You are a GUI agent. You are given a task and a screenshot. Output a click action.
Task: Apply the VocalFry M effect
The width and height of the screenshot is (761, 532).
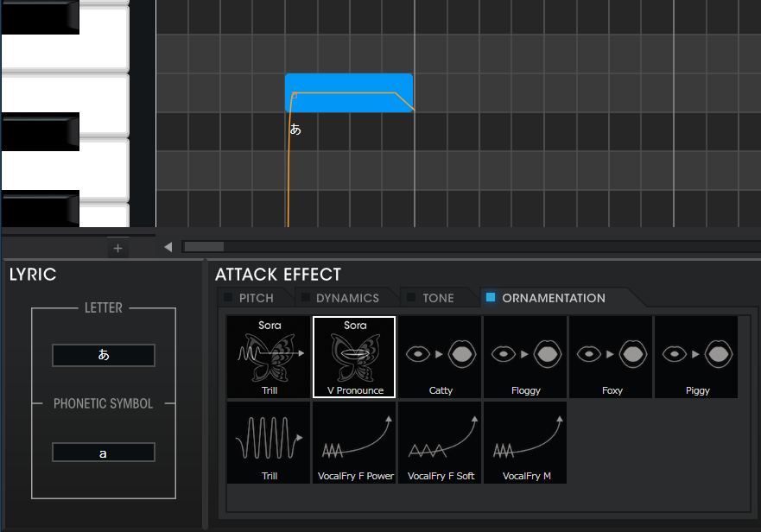[x=525, y=443]
